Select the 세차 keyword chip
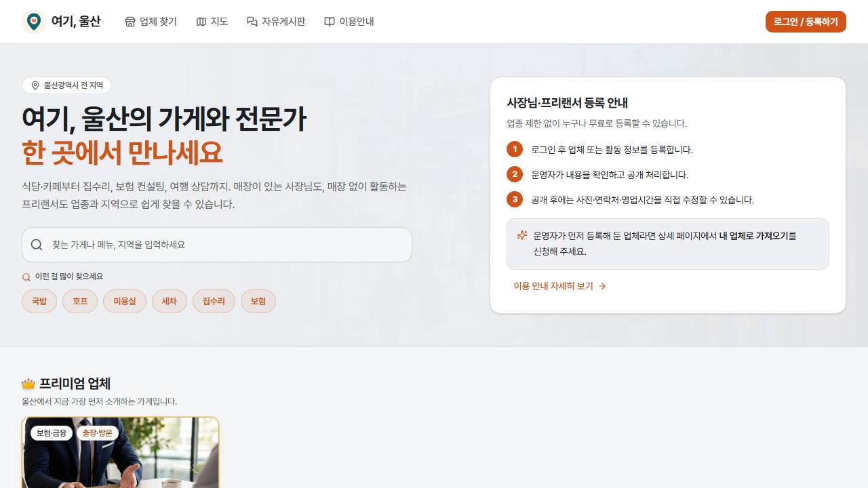Image resolution: width=868 pixels, height=488 pixels. pyautogui.click(x=170, y=302)
